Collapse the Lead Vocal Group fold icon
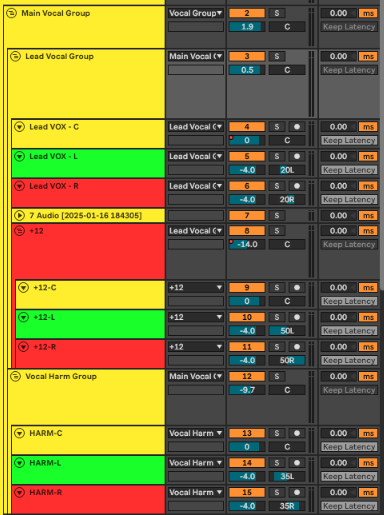Viewport: 384px width, 515px height. (x=15, y=56)
